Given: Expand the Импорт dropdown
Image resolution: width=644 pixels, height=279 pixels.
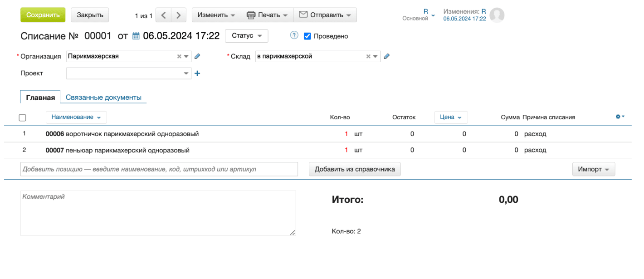Looking at the screenshot, I should pyautogui.click(x=593, y=169).
